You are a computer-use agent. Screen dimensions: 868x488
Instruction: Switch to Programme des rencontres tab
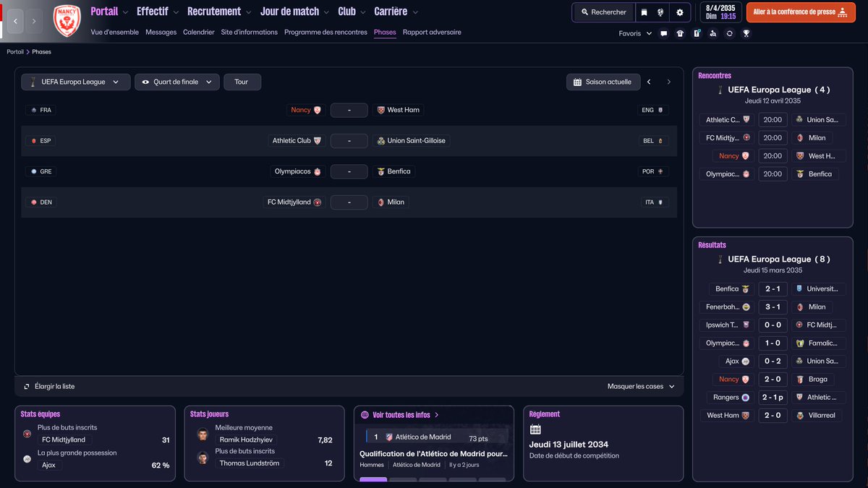pos(325,33)
